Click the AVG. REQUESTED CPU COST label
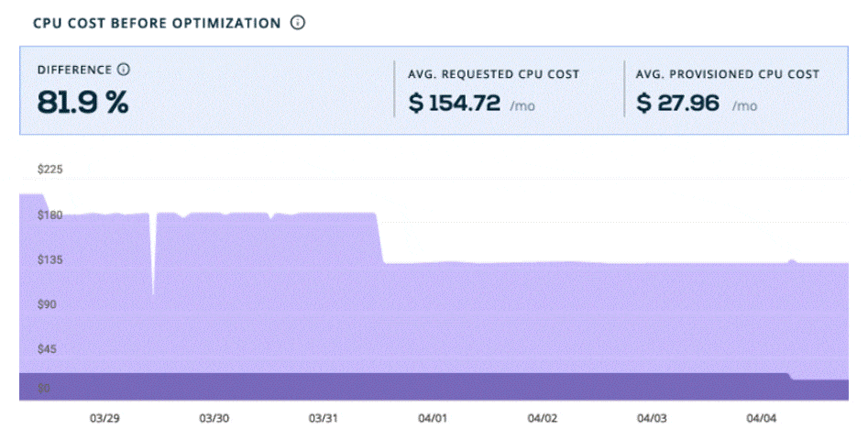 pos(493,74)
